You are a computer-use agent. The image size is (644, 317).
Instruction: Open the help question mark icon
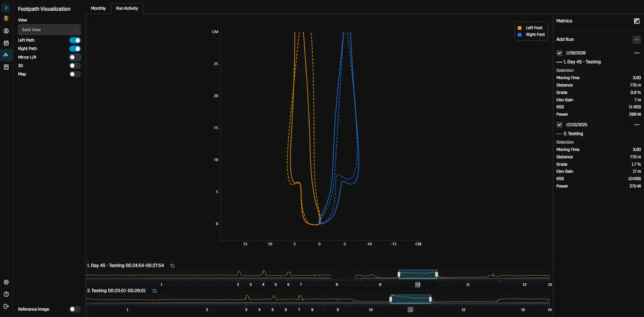click(x=6, y=294)
